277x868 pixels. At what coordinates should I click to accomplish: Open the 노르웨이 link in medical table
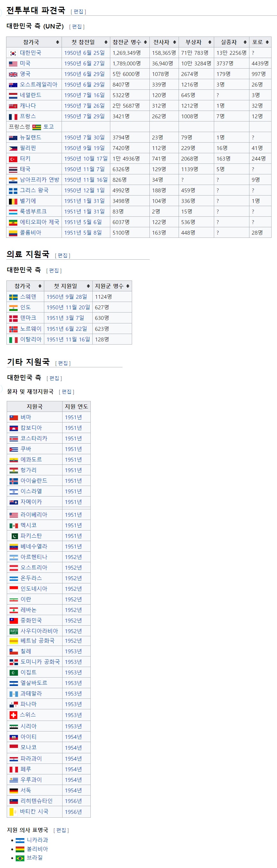[31, 329]
